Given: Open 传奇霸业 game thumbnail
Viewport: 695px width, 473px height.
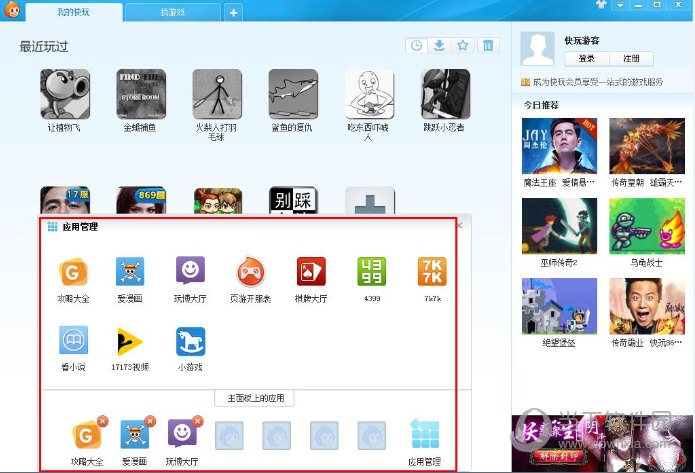Looking at the screenshot, I should pyautogui.click(x=647, y=306).
